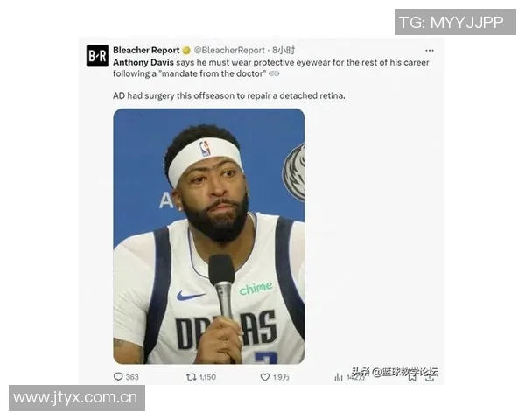Image resolution: width=525 pixels, height=420 pixels.
Task: Click the TG: MYYJJPP watermark label
Action: coord(455,22)
